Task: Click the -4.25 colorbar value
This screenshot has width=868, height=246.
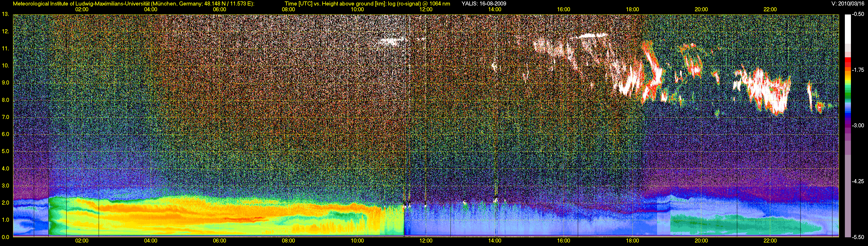Action: [x=858, y=181]
